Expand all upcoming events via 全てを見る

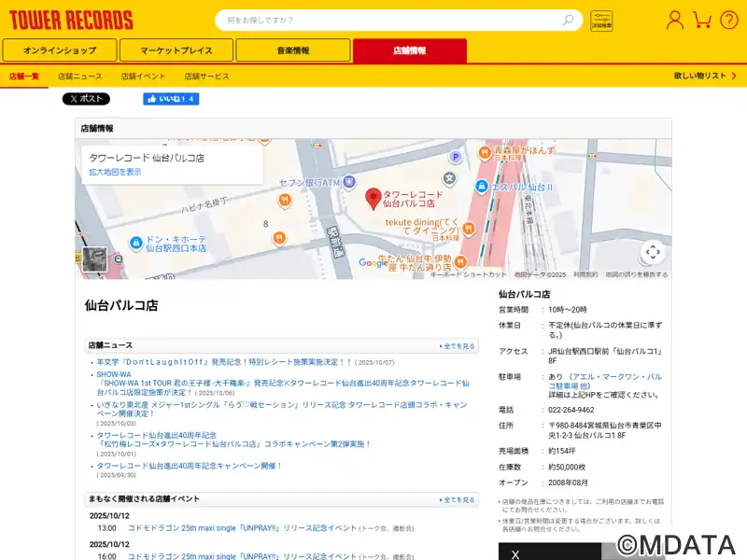pos(458,500)
